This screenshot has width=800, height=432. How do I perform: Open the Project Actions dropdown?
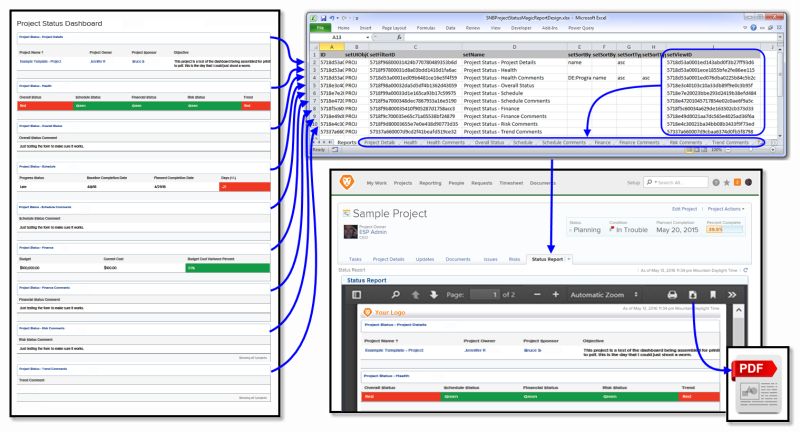pyautogui.click(x=726, y=209)
